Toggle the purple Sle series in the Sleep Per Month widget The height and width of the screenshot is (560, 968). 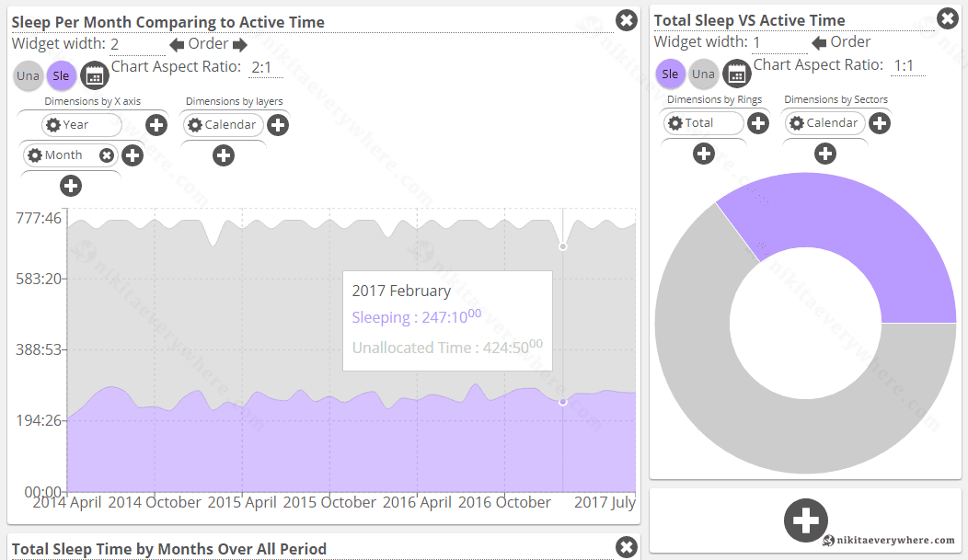click(x=62, y=75)
